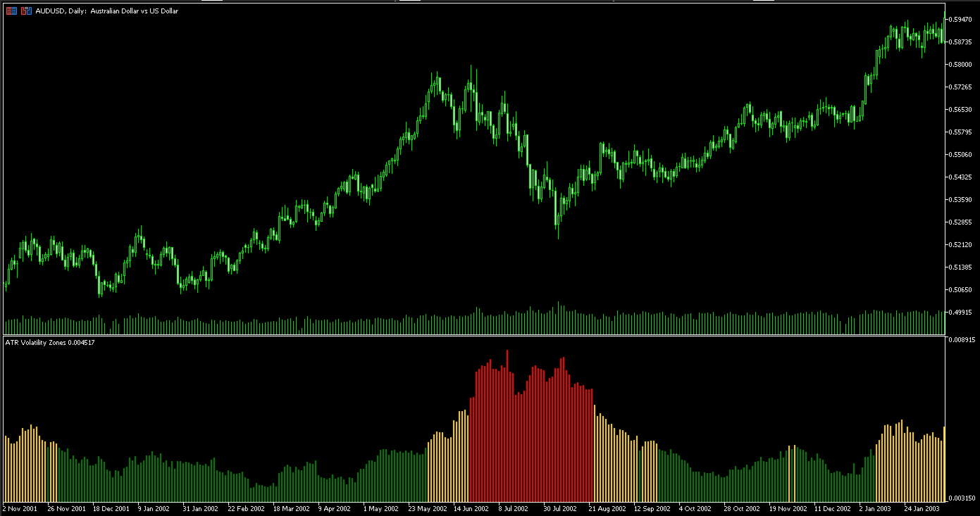Click the 2 Nov 2001 date label
The height and width of the screenshot is (516, 980).
(x=20, y=508)
